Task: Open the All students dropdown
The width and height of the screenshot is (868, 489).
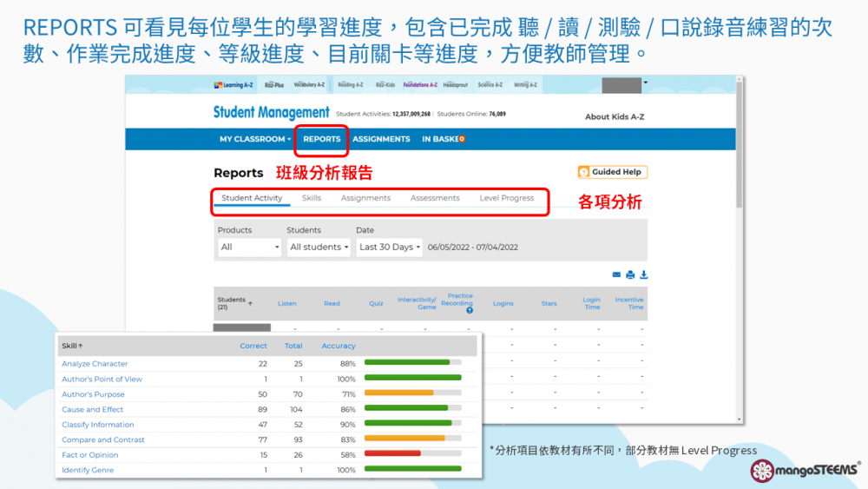Action: click(319, 248)
